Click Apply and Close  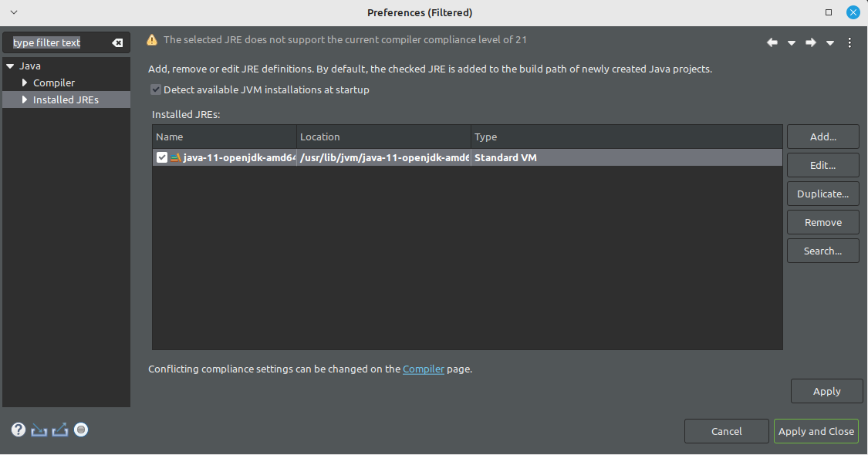(x=816, y=431)
